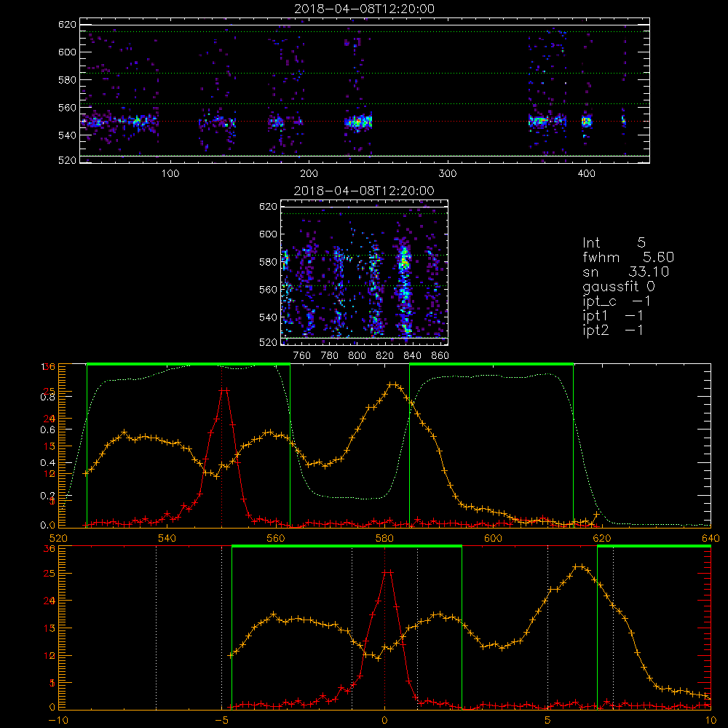The height and width of the screenshot is (728, 728).
Task: Click the 'ipt2 -1' readout line
Action: [x=612, y=330]
